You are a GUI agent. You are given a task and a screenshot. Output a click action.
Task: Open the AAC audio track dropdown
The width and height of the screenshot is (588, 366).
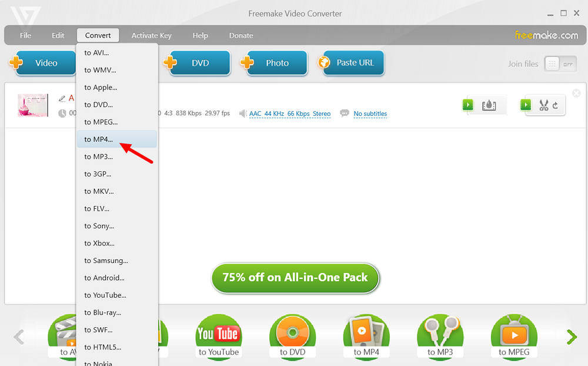[x=290, y=114]
